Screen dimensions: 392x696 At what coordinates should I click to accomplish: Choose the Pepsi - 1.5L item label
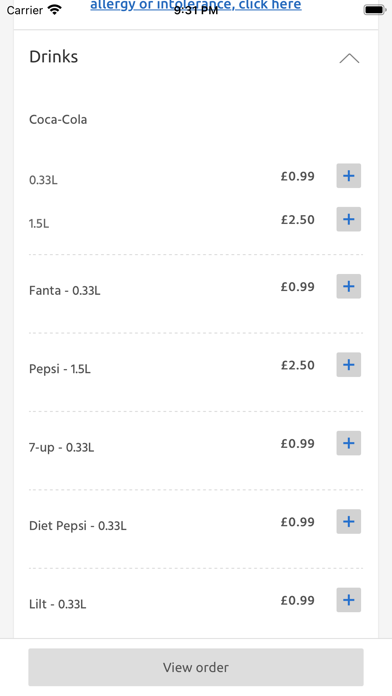pyautogui.click(x=60, y=369)
